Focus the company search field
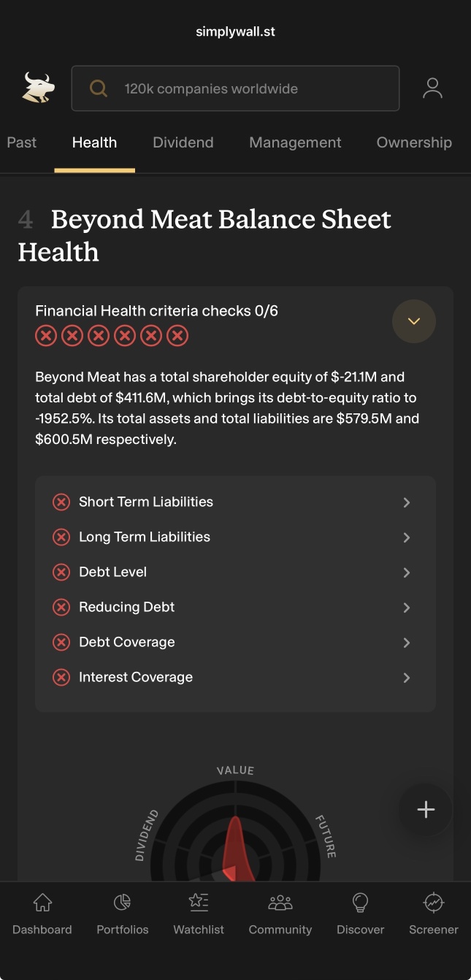Screen dimensions: 471x980 coord(235,88)
